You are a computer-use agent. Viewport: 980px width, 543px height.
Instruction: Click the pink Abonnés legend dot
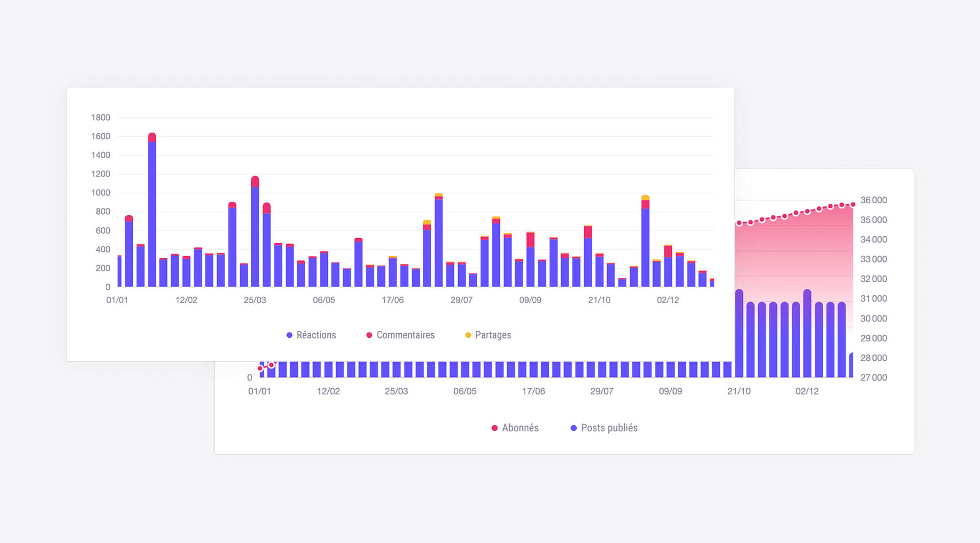(494, 428)
